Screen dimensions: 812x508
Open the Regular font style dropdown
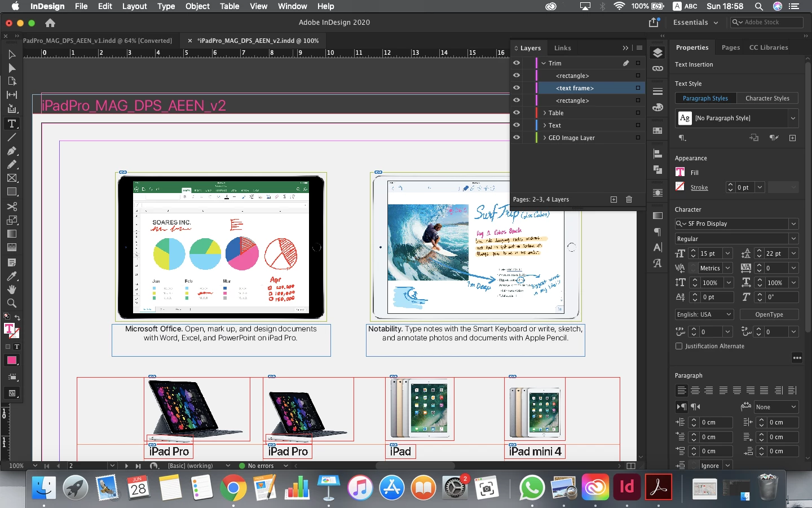[x=793, y=239]
